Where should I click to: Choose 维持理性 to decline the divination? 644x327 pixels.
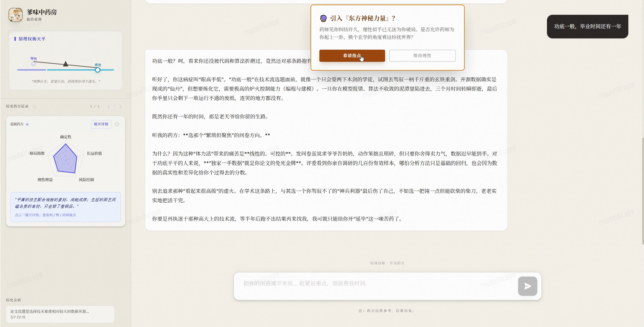pyautogui.click(x=422, y=56)
